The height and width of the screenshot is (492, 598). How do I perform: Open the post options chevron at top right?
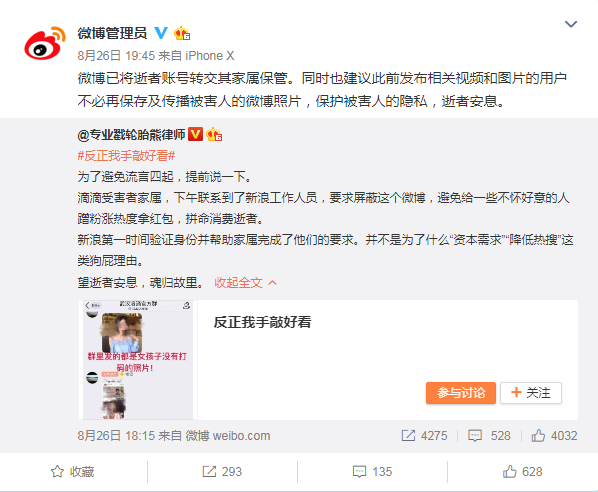(x=571, y=24)
